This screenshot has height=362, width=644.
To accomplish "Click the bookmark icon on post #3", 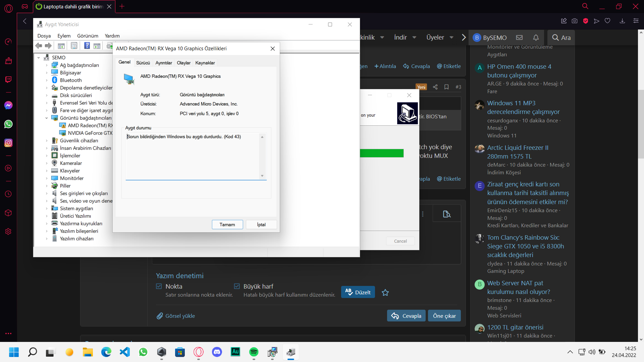I will (446, 87).
